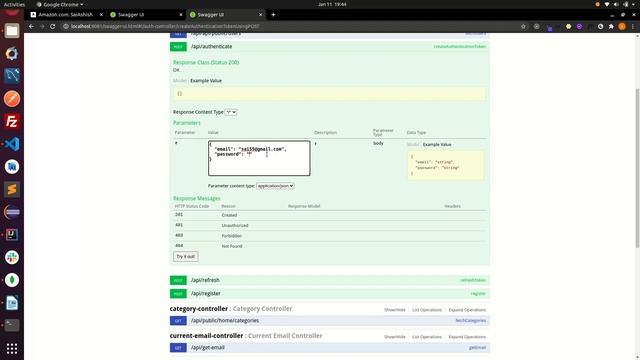
Task: Switch to Model under Response Class
Action: (x=179, y=81)
